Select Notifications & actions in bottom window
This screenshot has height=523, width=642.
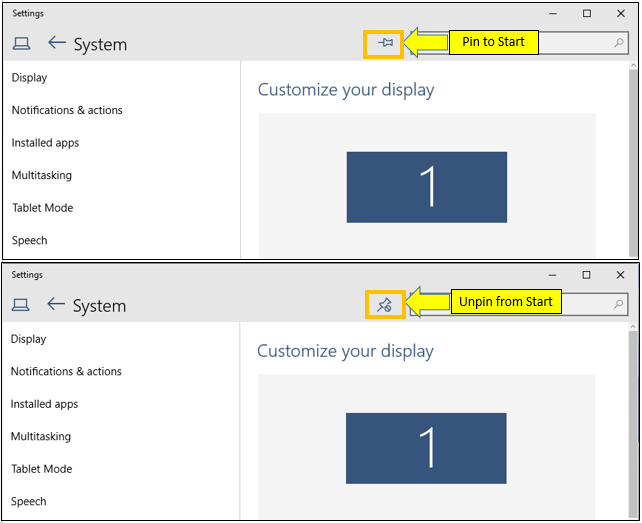point(66,371)
